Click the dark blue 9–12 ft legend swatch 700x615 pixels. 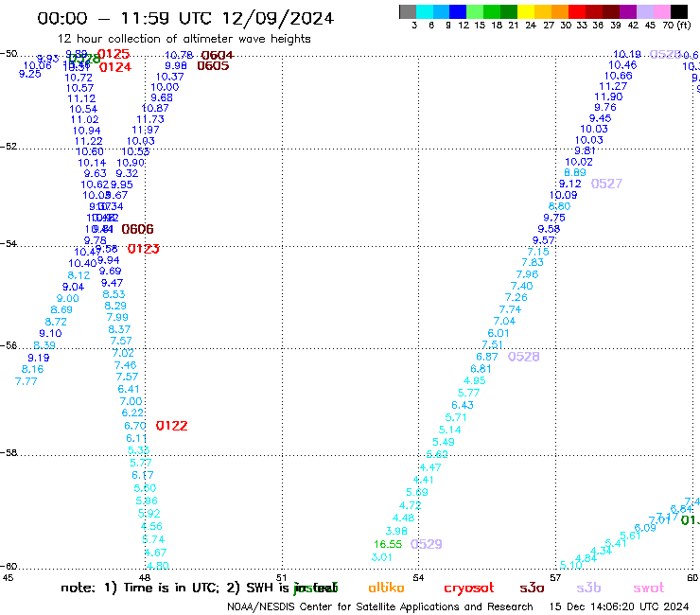[458, 11]
